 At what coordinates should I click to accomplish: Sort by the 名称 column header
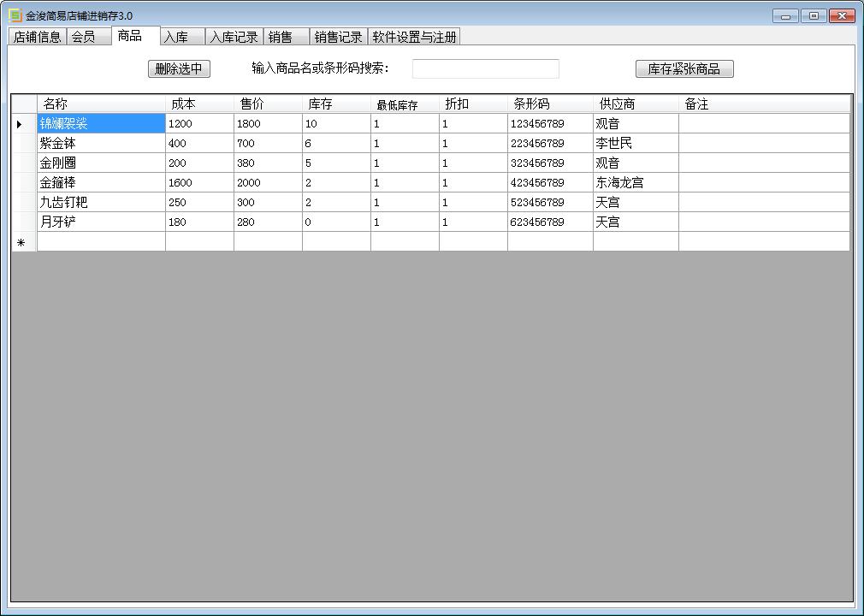pyautogui.click(x=102, y=104)
